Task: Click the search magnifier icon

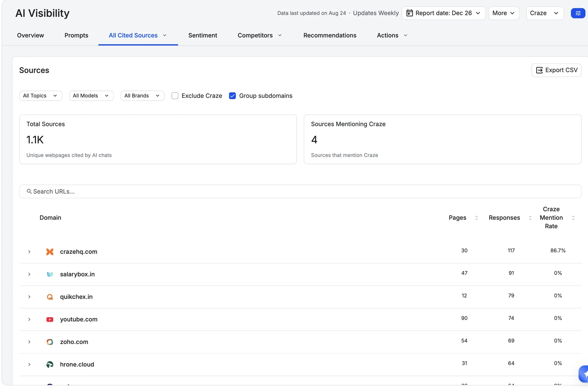Action: click(x=29, y=191)
